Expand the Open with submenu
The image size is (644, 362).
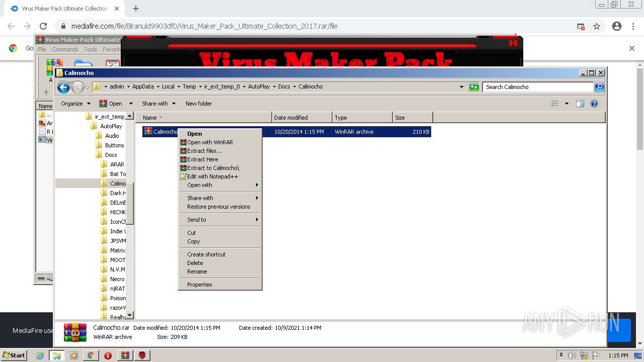coord(220,185)
